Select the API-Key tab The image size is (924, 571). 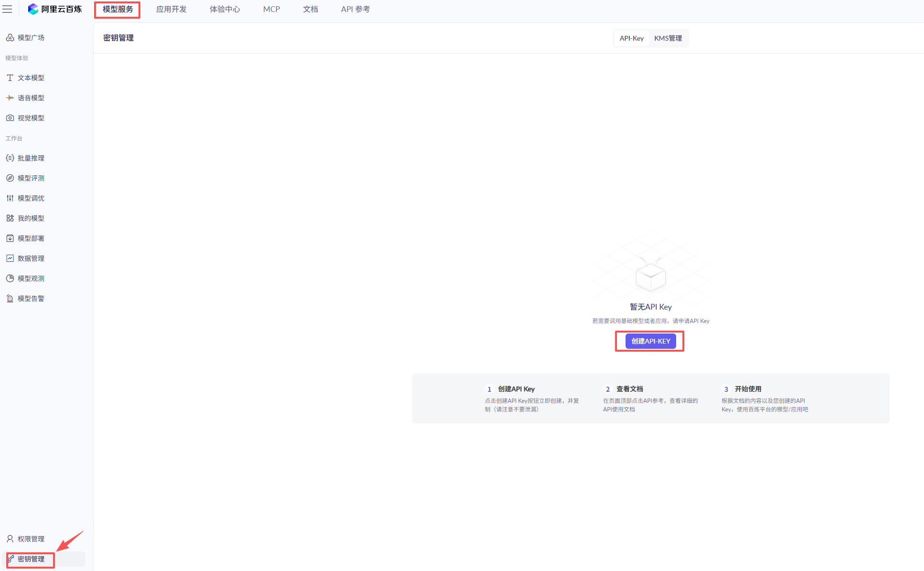[631, 38]
